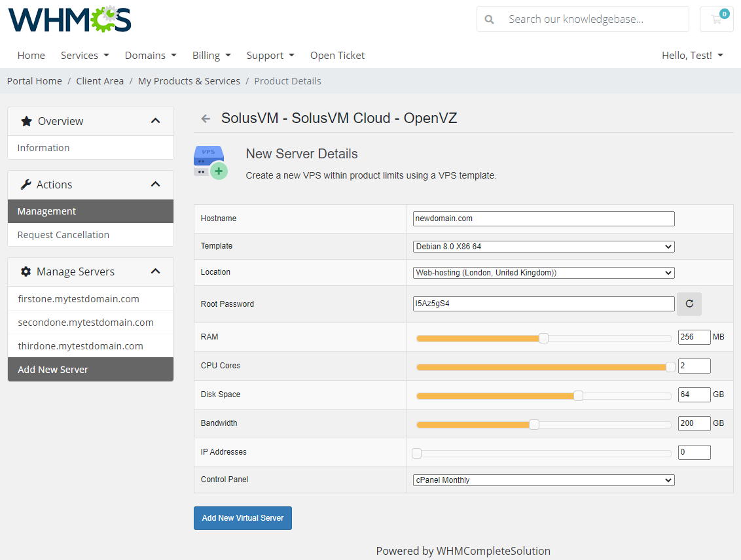Click the Bandwidth slider handle

pyautogui.click(x=534, y=425)
